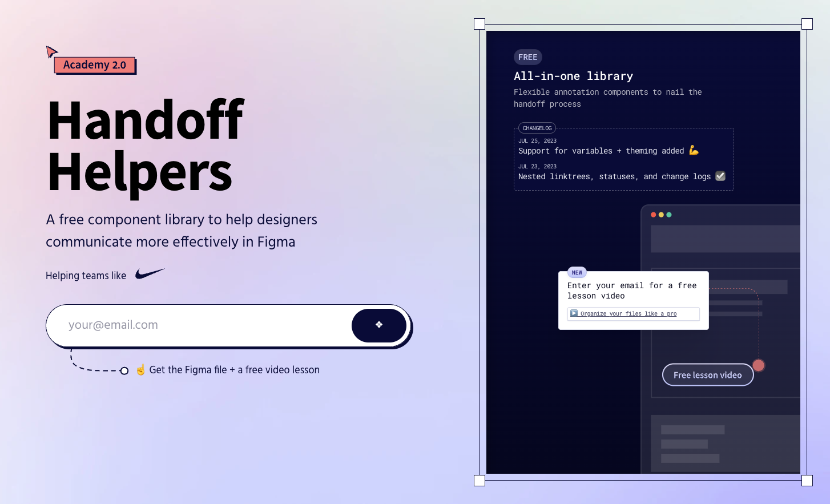Expand the CHANGELOG section
830x504 pixels.
537,128
